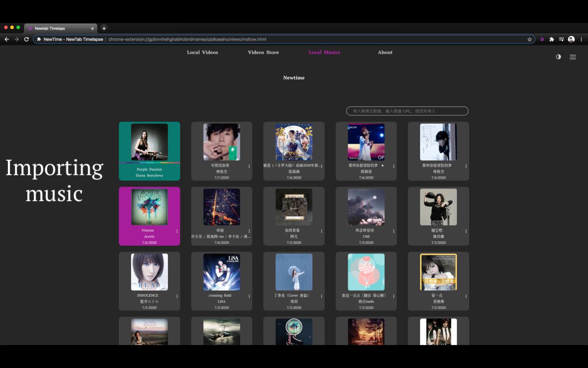
Task: Open three-dot menu on 你的答案 card
Action: [x=322, y=231]
